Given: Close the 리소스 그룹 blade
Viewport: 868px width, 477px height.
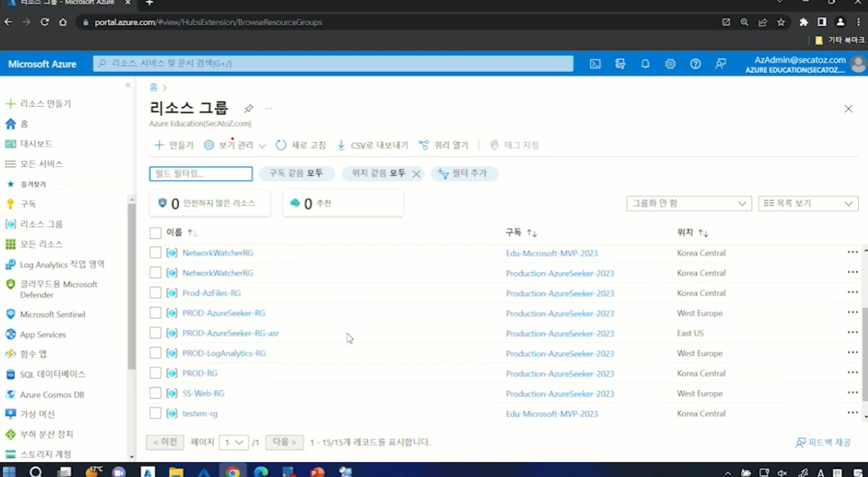Looking at the screenshot, I should pyautogui.click(x=848, y=109).
